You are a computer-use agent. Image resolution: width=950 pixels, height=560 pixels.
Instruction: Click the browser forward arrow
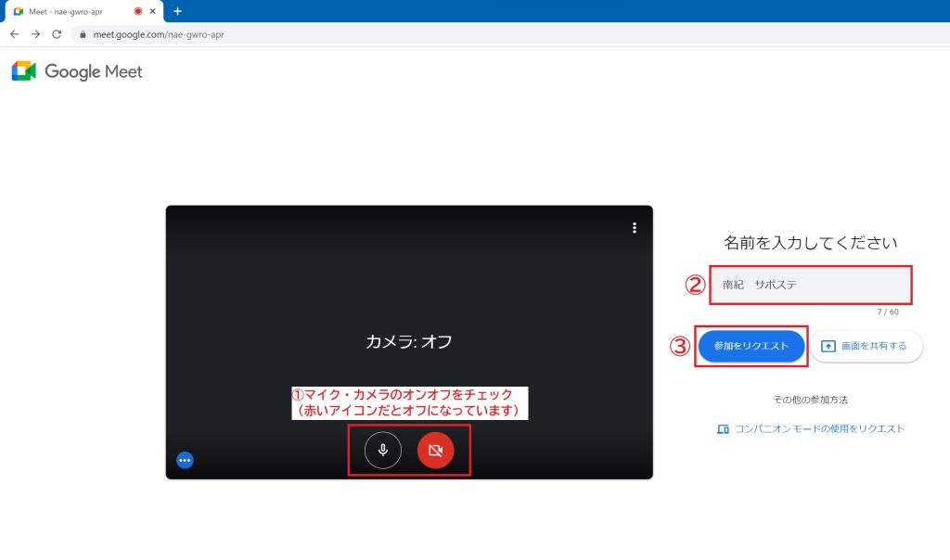(36, 34)
